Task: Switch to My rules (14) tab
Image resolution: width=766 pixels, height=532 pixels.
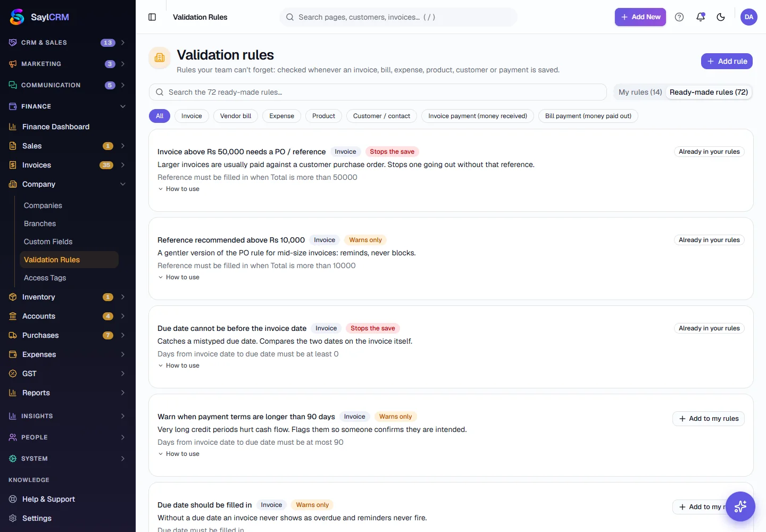Action: tap(640, 92)
